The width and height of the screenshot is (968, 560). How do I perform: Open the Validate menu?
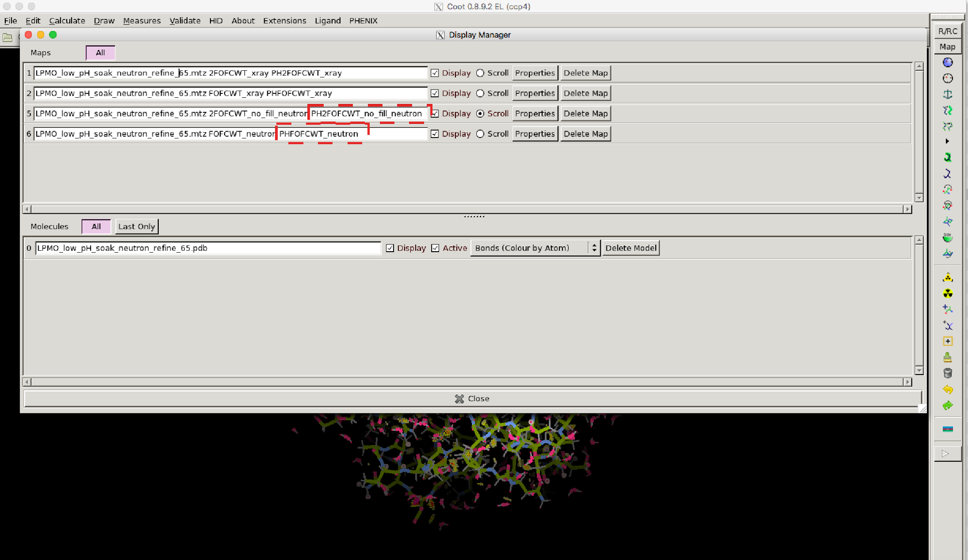185,21
